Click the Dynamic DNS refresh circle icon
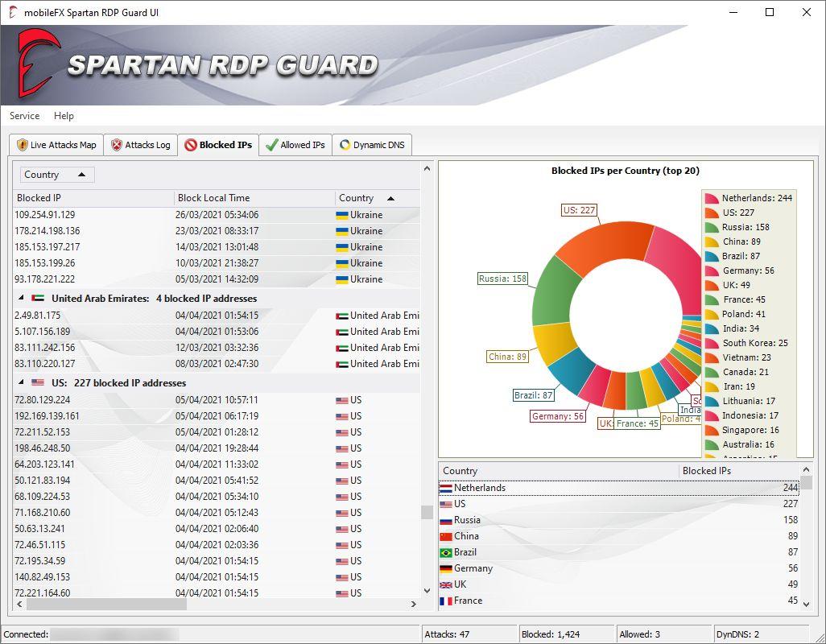Image resolution: width=826 pixels, height=644 pixels. [345, 145]
